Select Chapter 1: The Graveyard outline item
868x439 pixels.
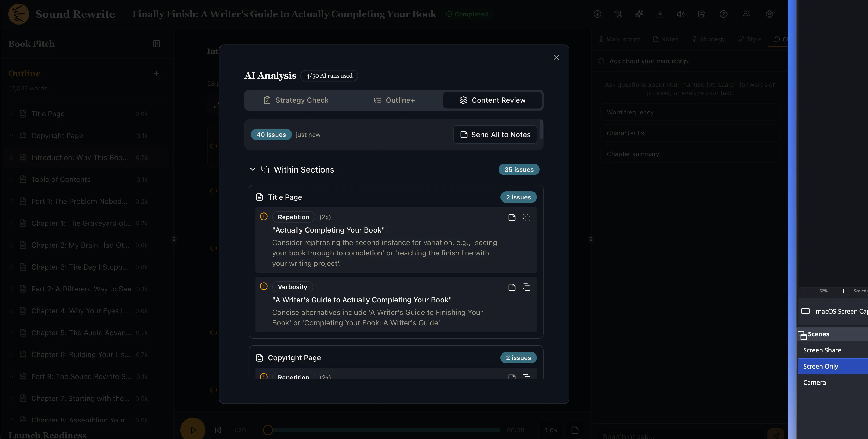87,223
